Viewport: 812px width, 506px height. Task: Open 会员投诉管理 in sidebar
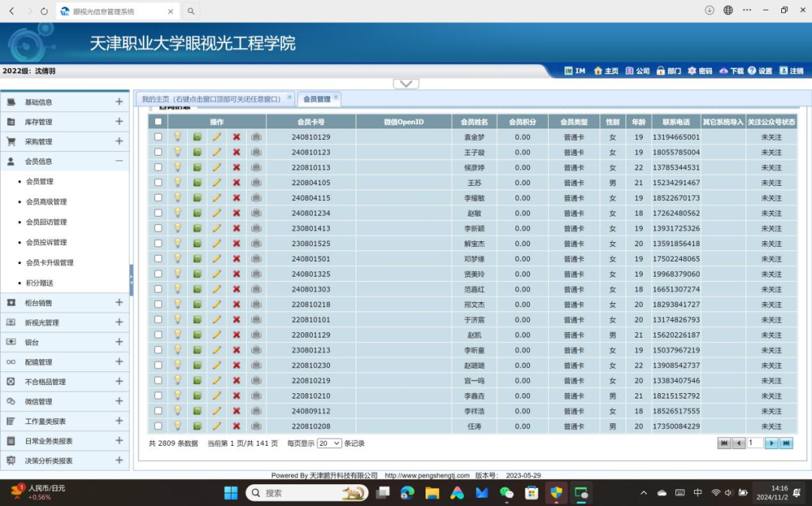47,242
